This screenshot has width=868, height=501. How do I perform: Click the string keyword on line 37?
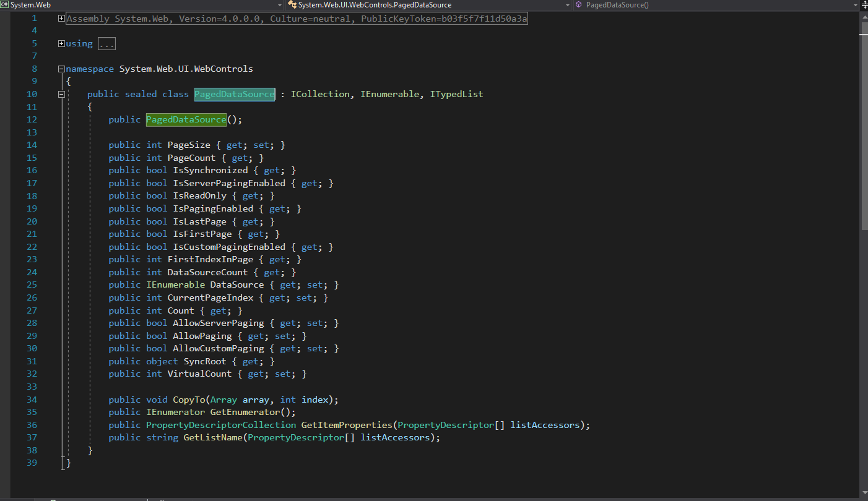tap(162, 437)
